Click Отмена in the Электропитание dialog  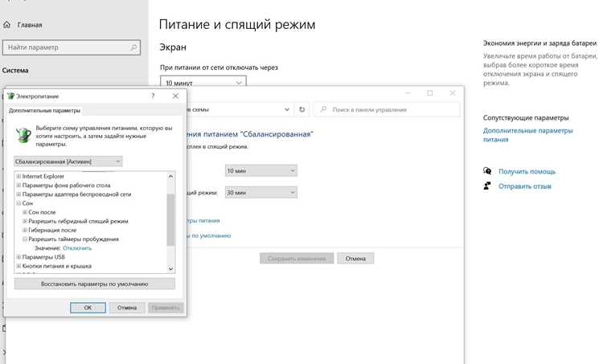pos(127,308)
